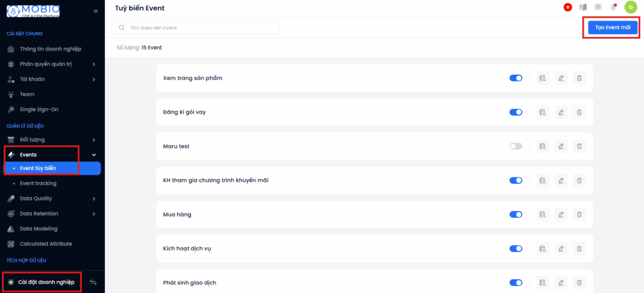Image resolution: width=644 pixels, height=293 pixels.
Task: Edit the Mua hàng event
Action: point(561,214)
